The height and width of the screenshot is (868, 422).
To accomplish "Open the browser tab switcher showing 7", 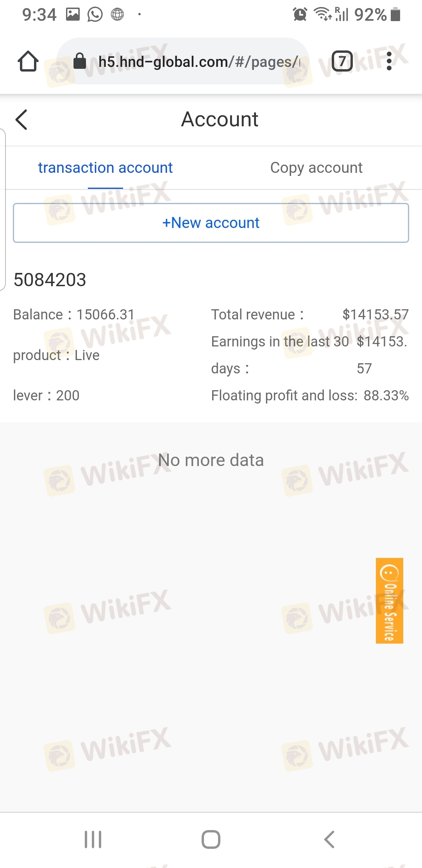I will tap(342, 61).
